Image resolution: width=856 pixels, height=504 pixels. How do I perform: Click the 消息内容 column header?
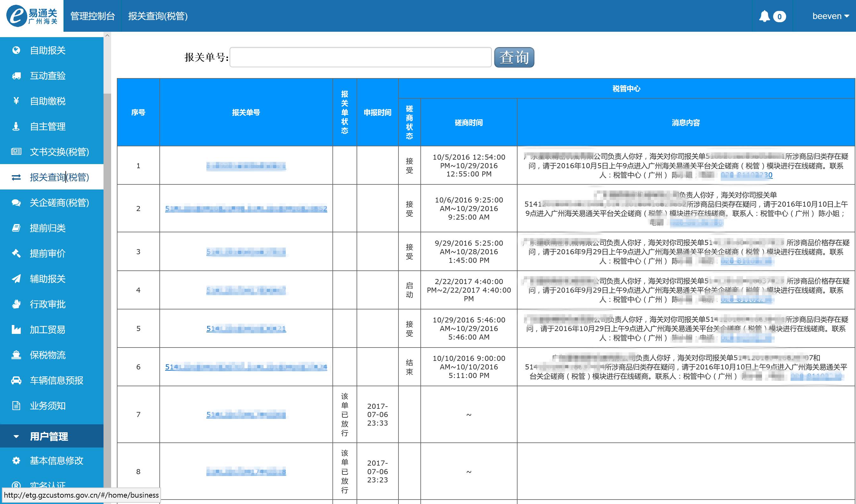pos(686,123)
